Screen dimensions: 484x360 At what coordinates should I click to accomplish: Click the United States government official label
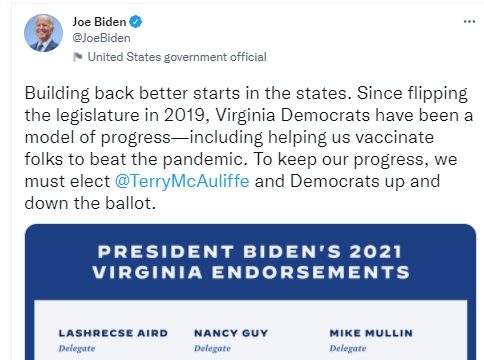pyautogui.click(x=177, y=57)
